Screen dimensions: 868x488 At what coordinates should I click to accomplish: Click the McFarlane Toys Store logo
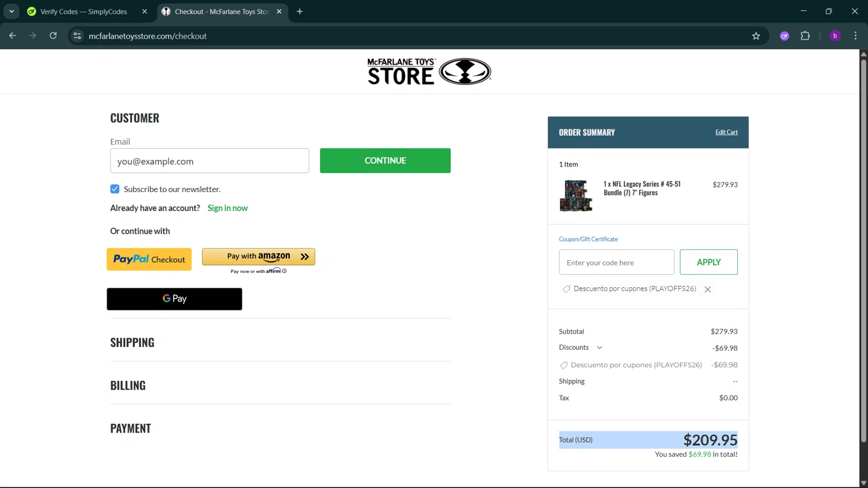pos(429,72)
